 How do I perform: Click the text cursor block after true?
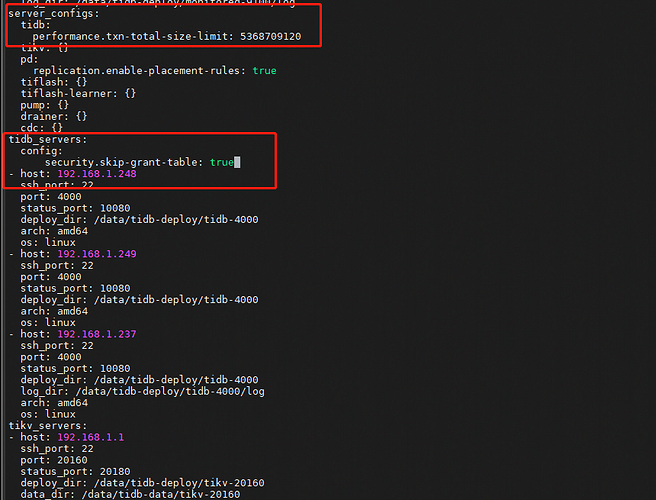coord(237,162)
